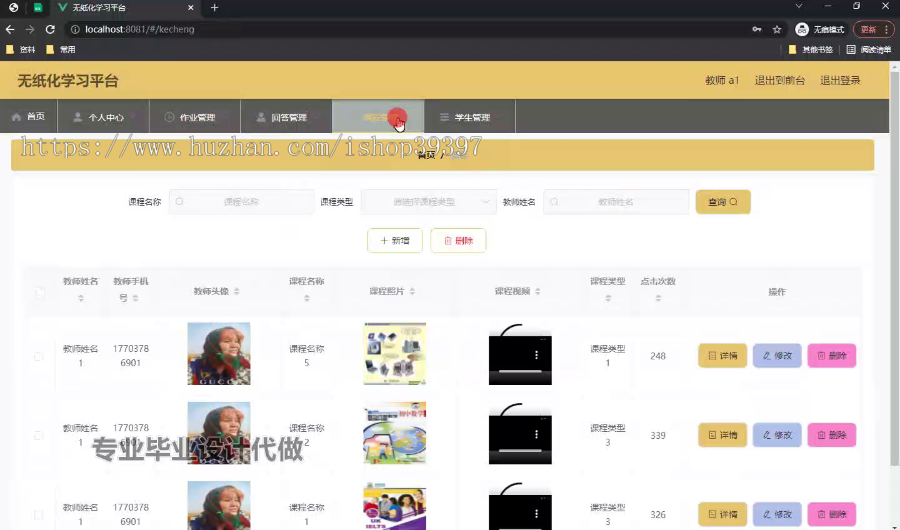Viewport: 900px width, 530px height.
Task: Bookmark this page with the star icon
Action: tap(777, 29)
